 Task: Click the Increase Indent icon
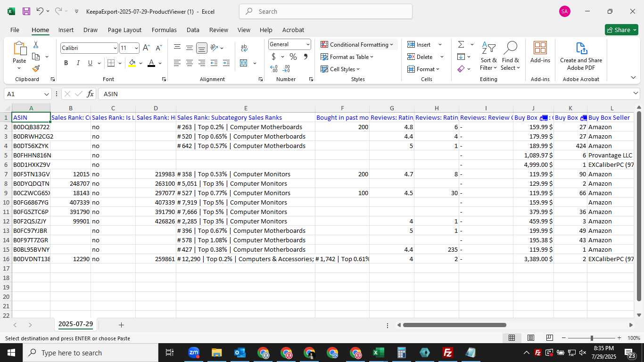tap(226, 63)
